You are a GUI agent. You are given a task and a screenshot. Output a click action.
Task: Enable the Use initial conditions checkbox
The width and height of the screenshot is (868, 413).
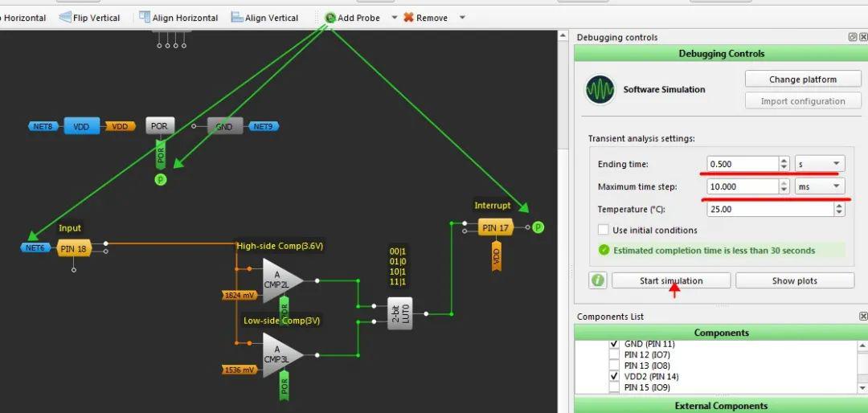(604, 230)
